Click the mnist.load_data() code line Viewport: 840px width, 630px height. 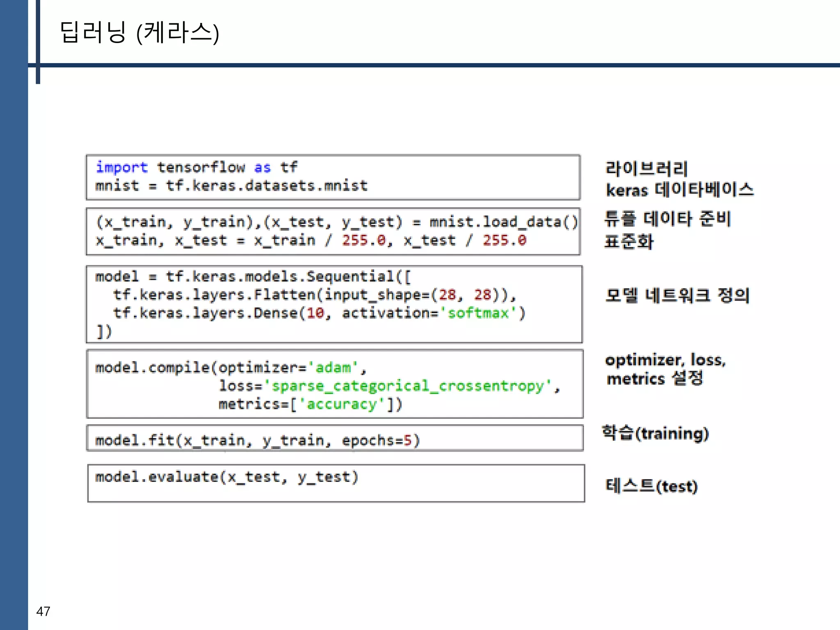(x=337, y=222)
